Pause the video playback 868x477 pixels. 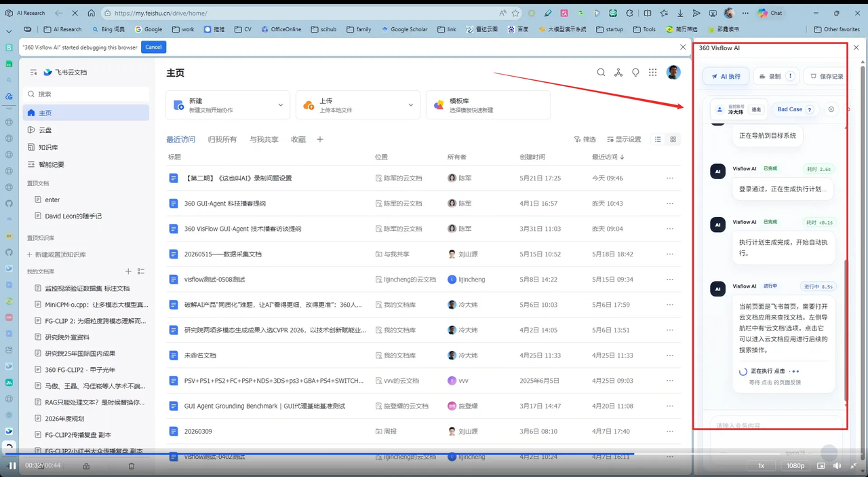coord(12,465)
